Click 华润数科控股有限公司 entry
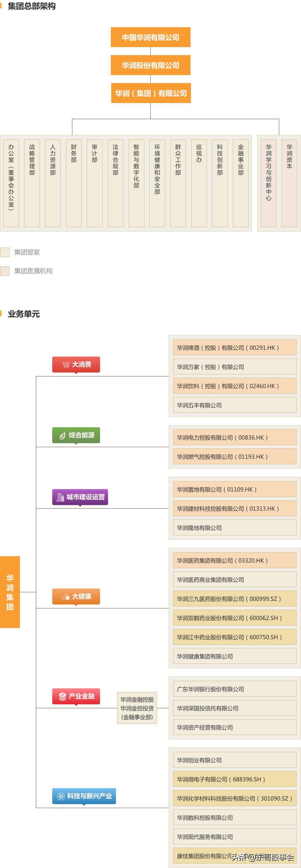Viewport: 301px width, 868px height. (234, 818)
